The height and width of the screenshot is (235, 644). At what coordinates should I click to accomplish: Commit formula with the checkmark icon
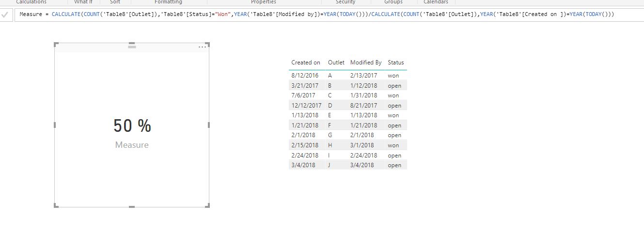coord(5,15)
